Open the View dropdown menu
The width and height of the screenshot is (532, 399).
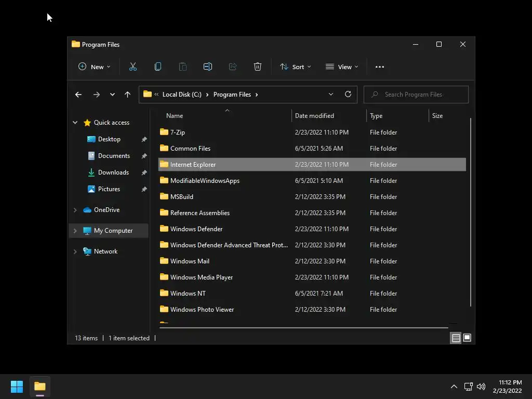(342, 67)
